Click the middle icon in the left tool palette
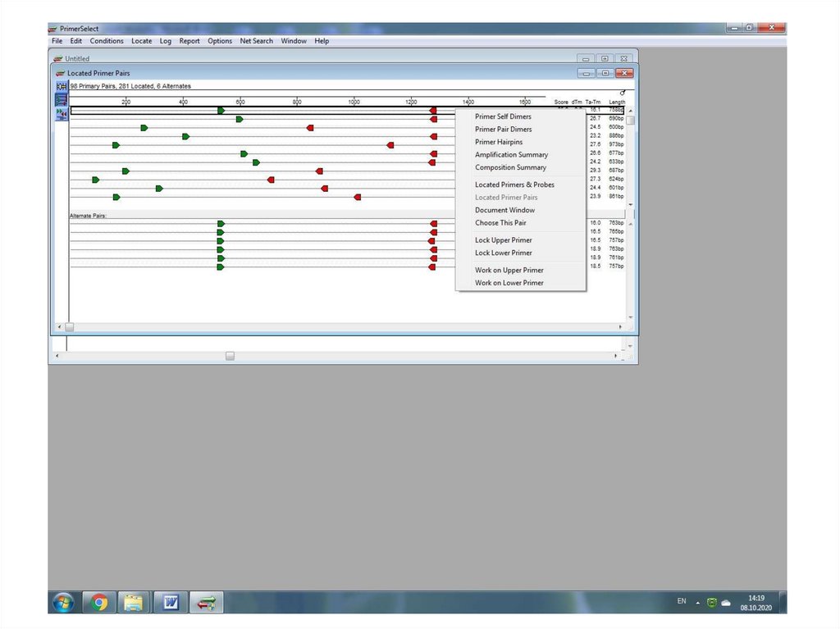840x629 pixels. (x=62, y=100)
